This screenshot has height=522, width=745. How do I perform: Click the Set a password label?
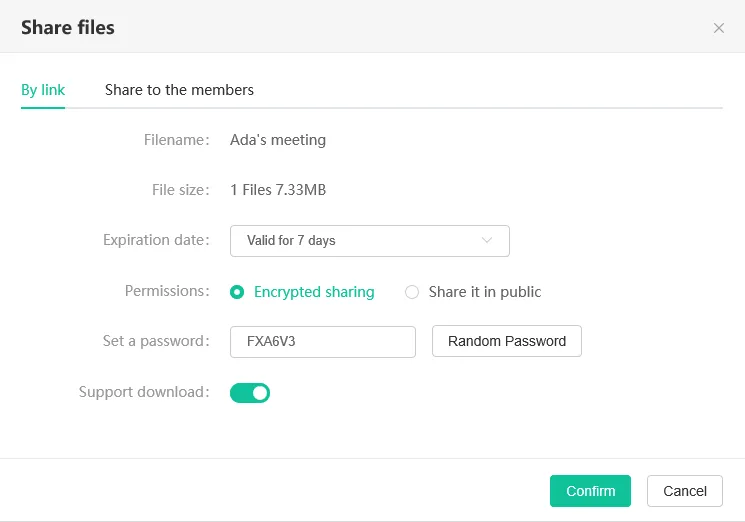pyautogui.click(x=156, y=341)
